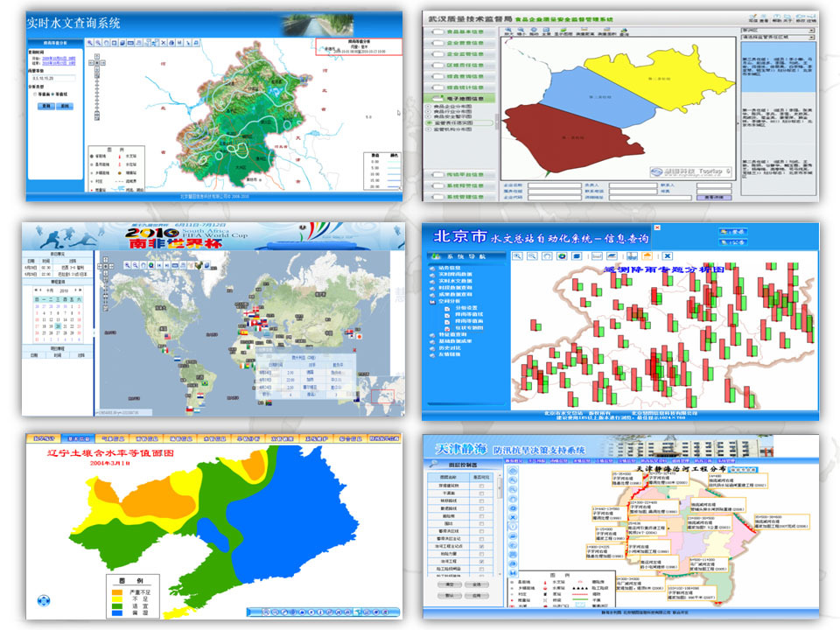Image resolution: width=840 pixels, height=630 pixels.
Task: Choose 等值线 radio option in 实时水文查询系统
Action: 52,94
